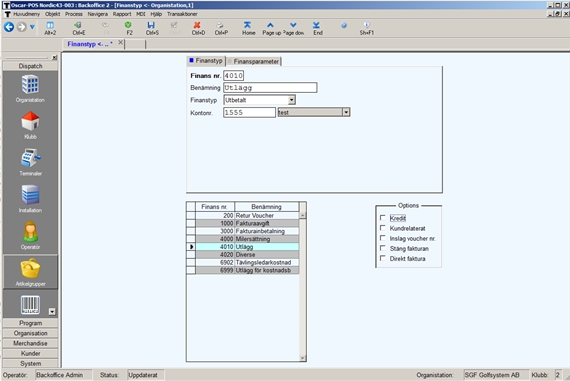Expand the Program sidebar section
570x381 pixels.
[30, 323]
